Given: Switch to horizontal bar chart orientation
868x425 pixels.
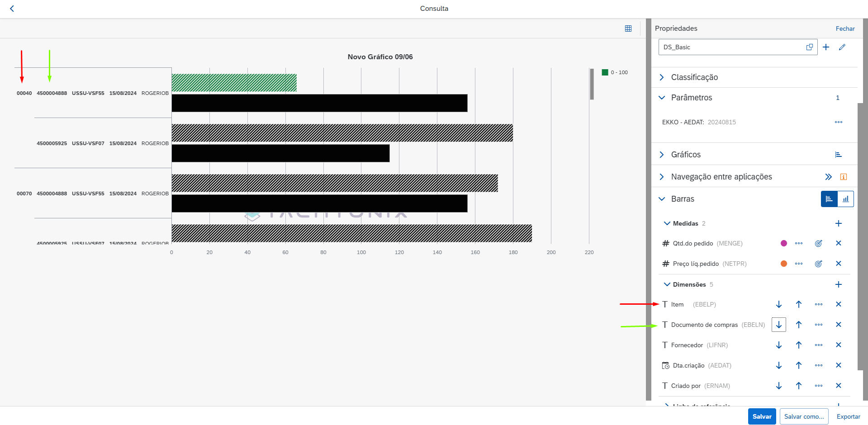Looking at the screenshot, I should tap(829, 199).
